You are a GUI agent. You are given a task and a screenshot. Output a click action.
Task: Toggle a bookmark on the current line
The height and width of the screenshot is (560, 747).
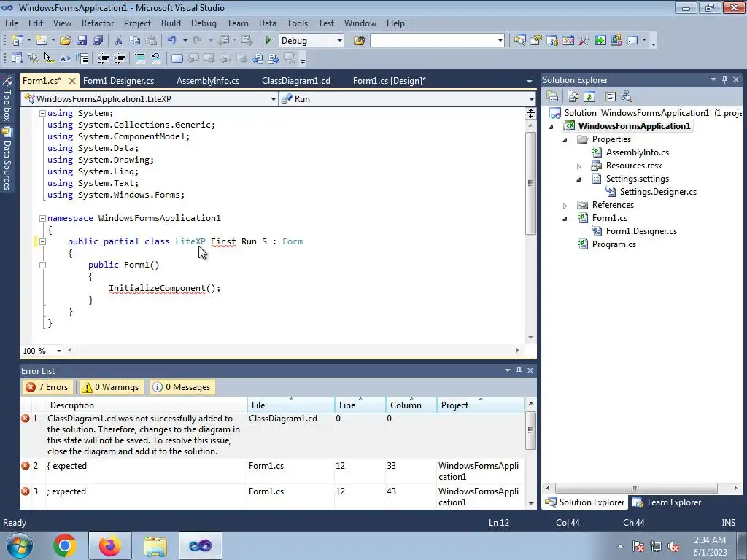(x=177, y=58)
